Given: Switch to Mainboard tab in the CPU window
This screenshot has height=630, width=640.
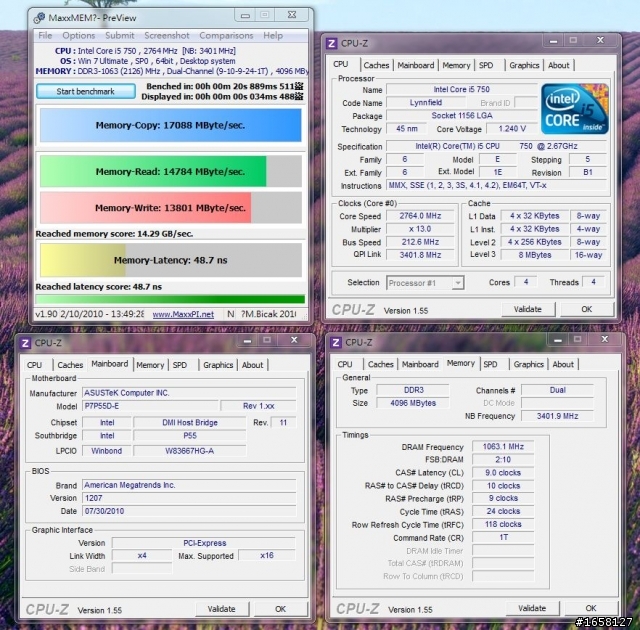Looking at the screenshot, I should pos(416,65).
